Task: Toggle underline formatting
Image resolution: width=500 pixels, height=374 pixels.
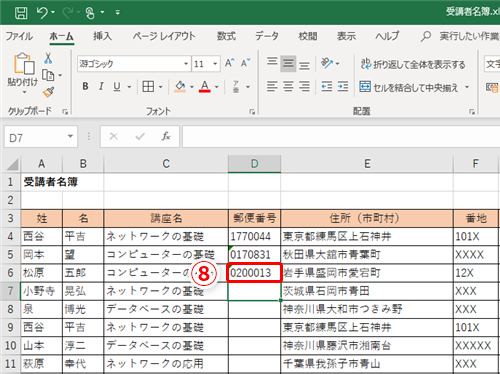Action: (x=117, y=86)
